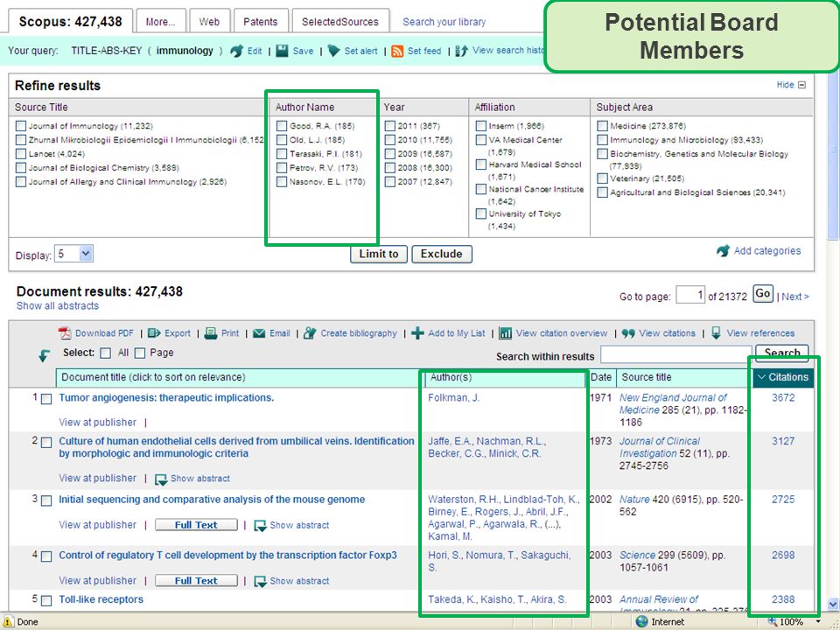The image size is (840, 630).
Task: Check the Select All checkbox
Action: tap(106, 353)
